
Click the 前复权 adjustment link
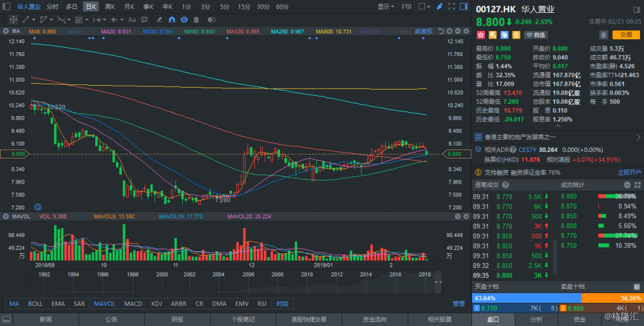coord(424,31)
